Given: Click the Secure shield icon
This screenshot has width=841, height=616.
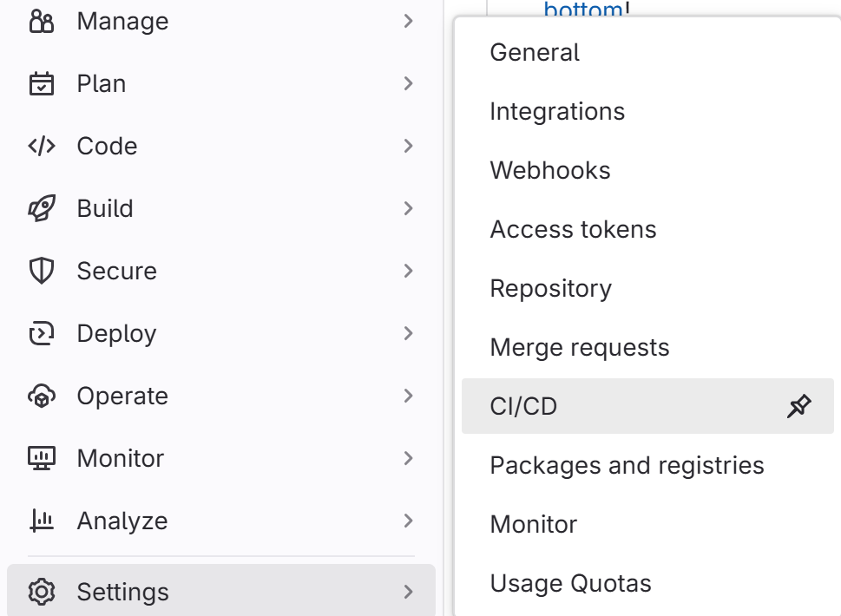Looking at the screenshot, I should pyautogui.click(x=42, y=271).
